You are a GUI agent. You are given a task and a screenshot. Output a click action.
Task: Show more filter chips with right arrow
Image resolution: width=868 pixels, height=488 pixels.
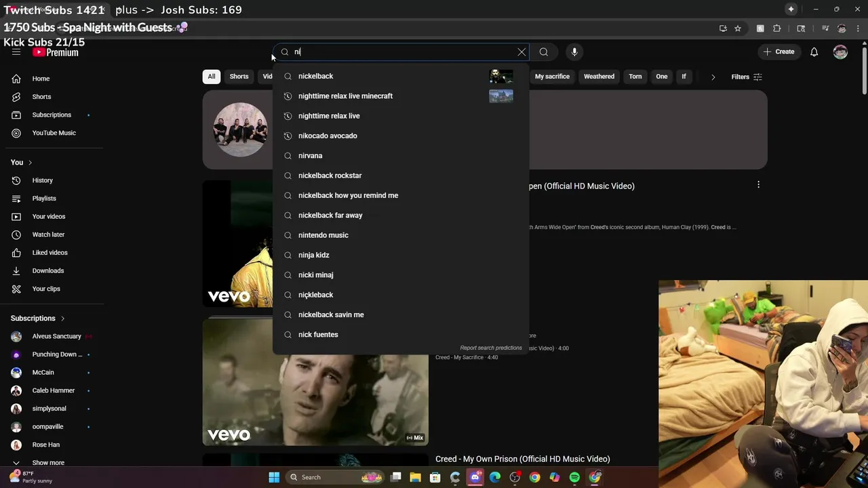[713, 77]
